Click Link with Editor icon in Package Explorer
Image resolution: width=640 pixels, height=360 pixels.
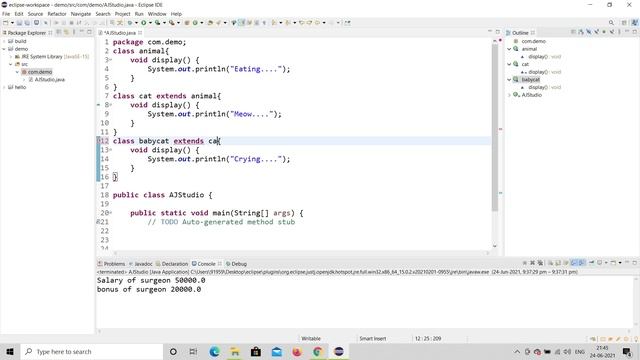66,32
